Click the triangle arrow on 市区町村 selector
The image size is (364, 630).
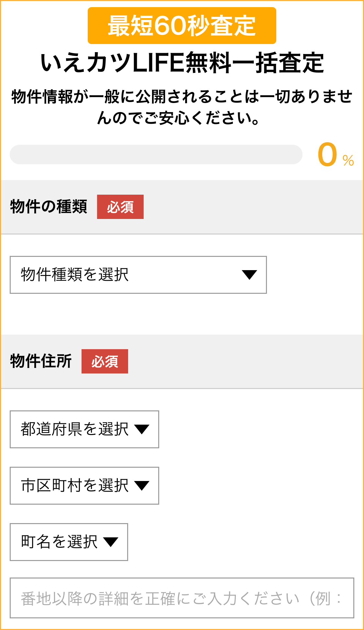142,486
